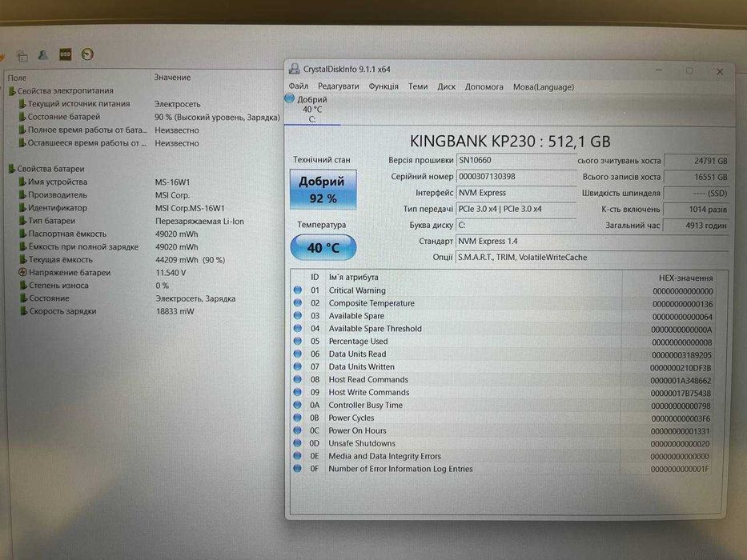
Task: Open the Диск menu
Action: point(447,86)
